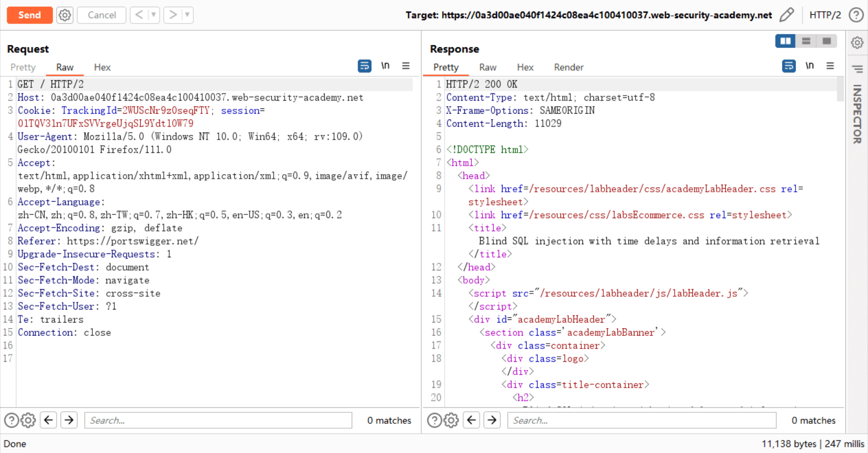The image size is (868, 453).
Task: Click the Cancel button
Action: coord(102,15)
